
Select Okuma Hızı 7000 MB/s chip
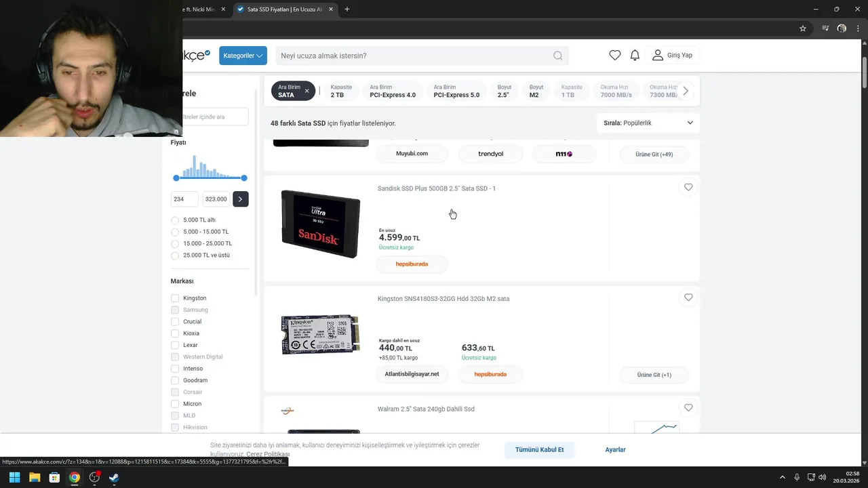click(x=616, y=91)
